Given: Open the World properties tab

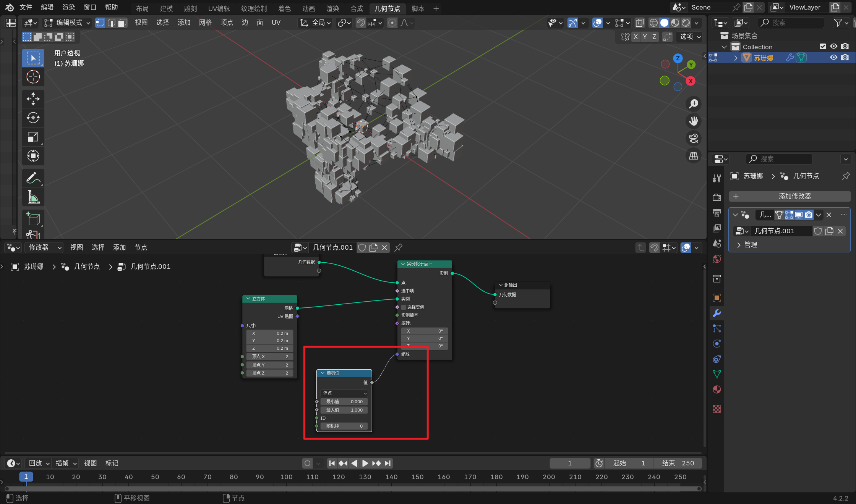Looking at the screenshot, I should 717,259.
